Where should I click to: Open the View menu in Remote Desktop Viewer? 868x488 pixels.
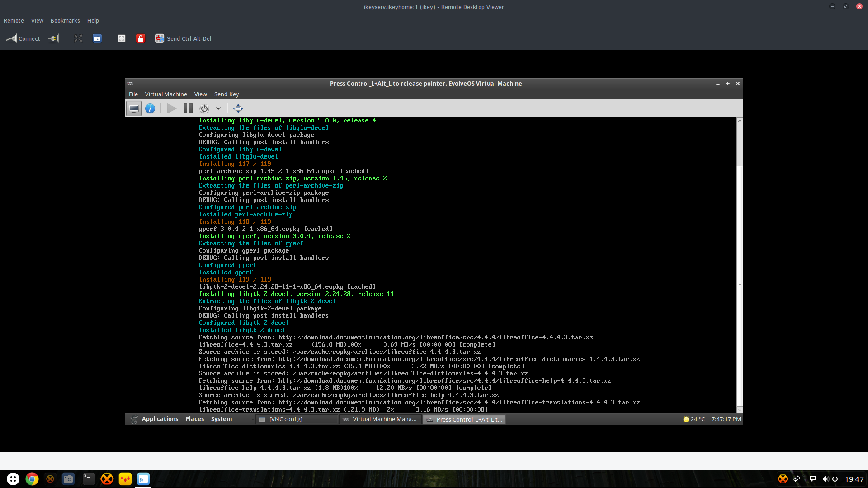point(37,21)
